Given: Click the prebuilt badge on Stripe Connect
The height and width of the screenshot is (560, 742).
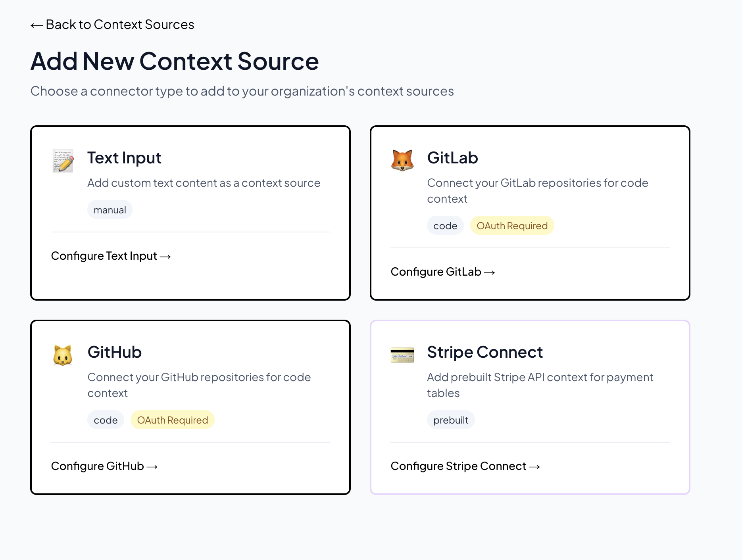Looking at the screenshot, I should coord(450,420).
